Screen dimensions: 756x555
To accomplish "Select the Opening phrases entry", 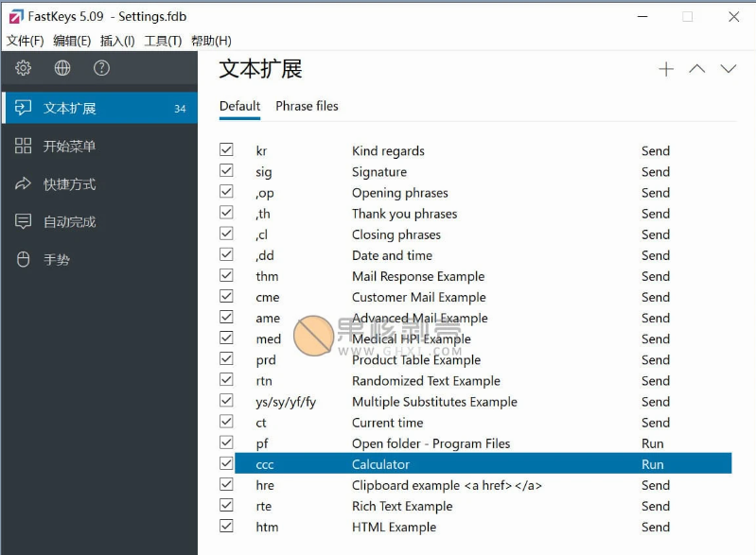I will click(x=483, y=193).
